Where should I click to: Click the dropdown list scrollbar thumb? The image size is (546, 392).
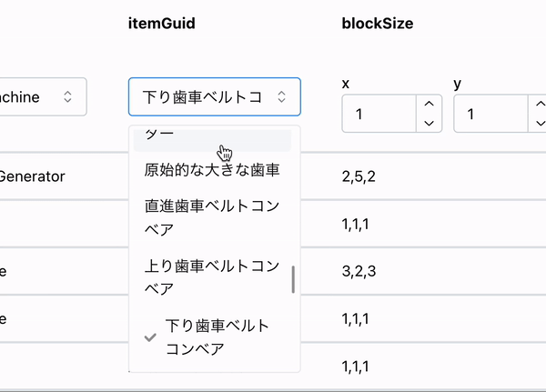[x=293, y=279]
